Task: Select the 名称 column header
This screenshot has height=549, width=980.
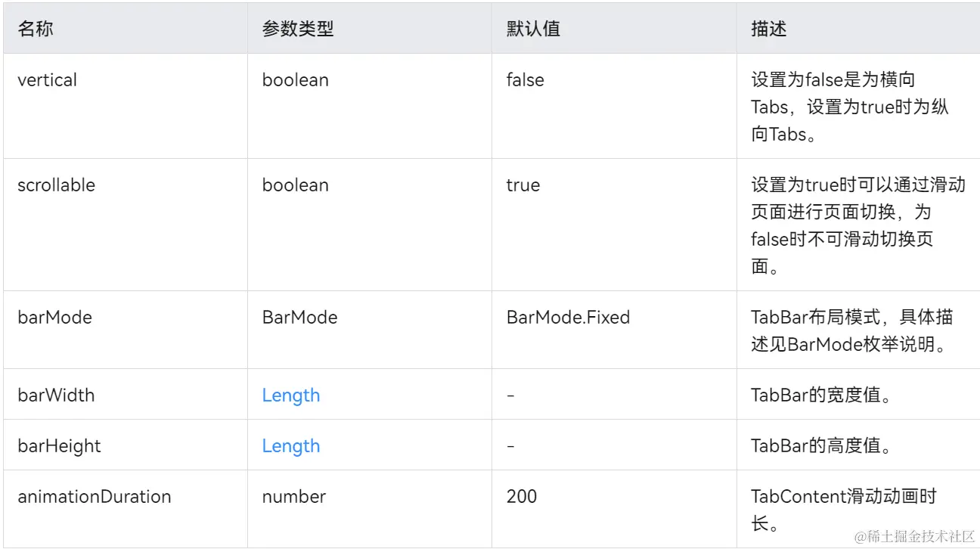Action: [x=36, y=29]
